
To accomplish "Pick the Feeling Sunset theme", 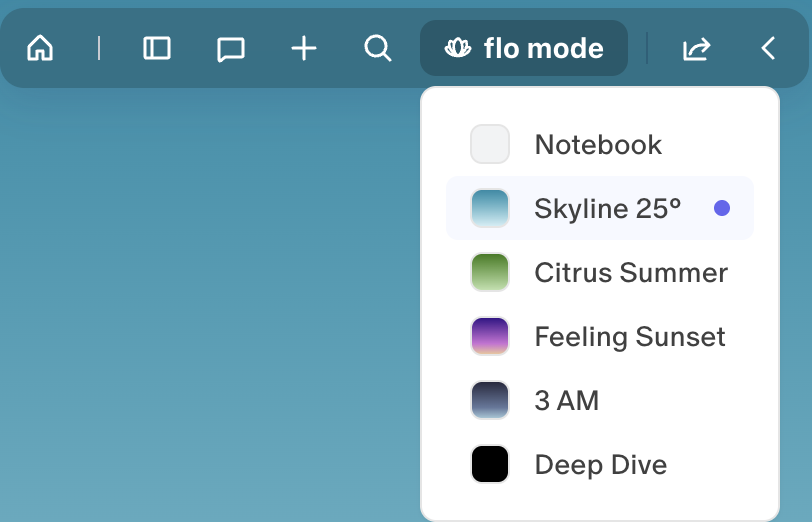I will point(600,336).
